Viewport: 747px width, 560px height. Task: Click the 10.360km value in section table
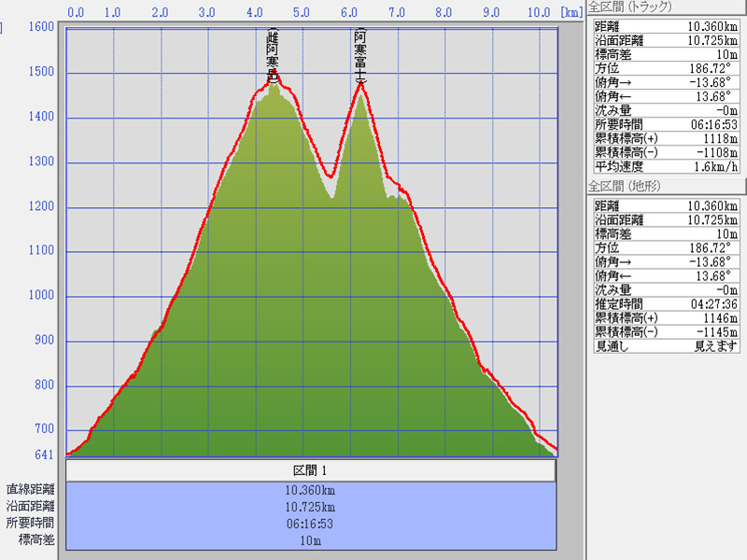(311, 490)
